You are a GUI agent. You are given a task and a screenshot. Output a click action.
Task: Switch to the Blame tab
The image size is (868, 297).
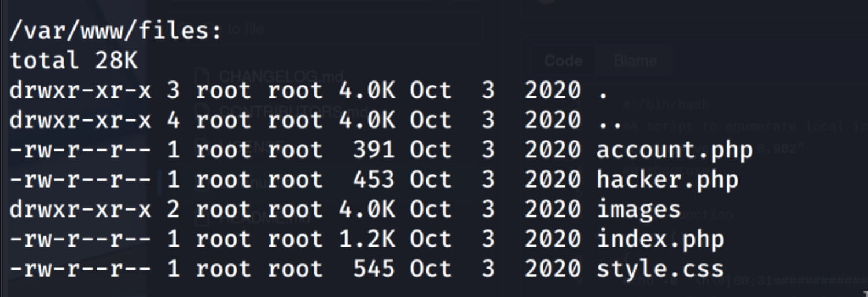point(635,61)
